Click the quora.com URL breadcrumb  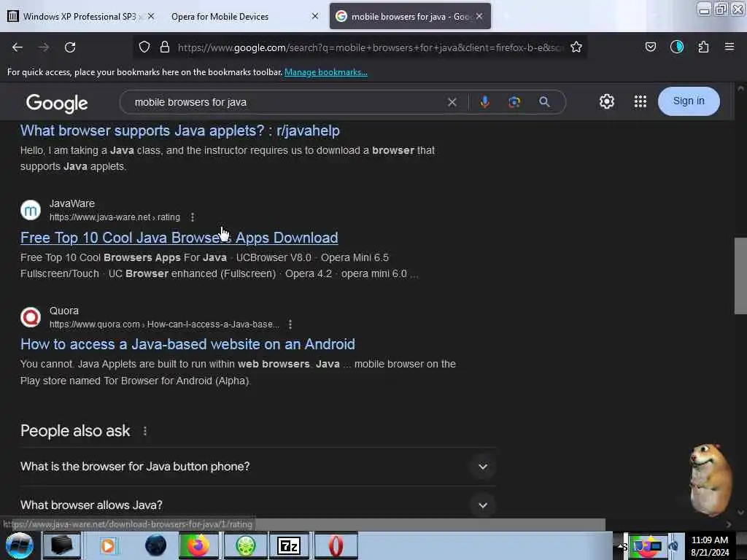(164, 324)
